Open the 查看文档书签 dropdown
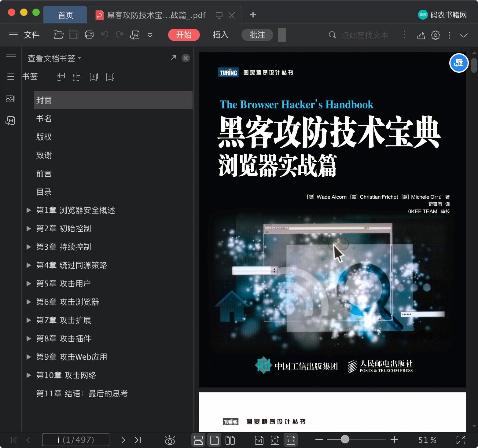Viewport: 478px width, 448px height. tap(54, 58)
